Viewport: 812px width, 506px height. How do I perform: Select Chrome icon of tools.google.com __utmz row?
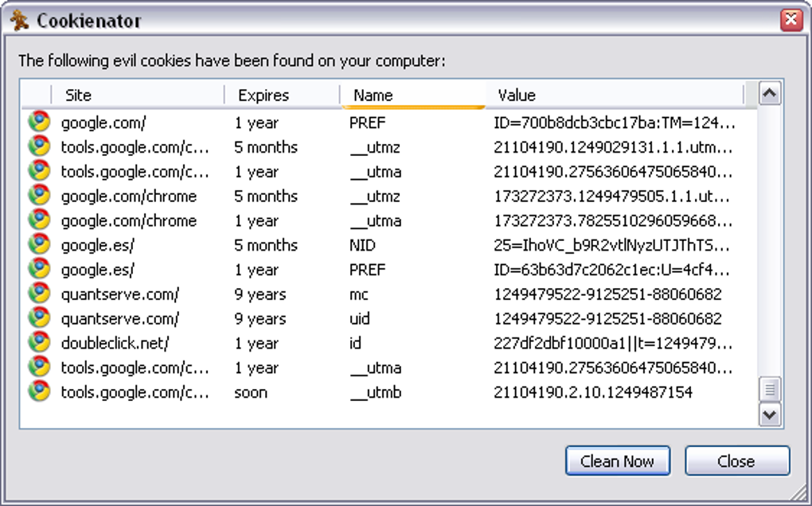(39, 146)
